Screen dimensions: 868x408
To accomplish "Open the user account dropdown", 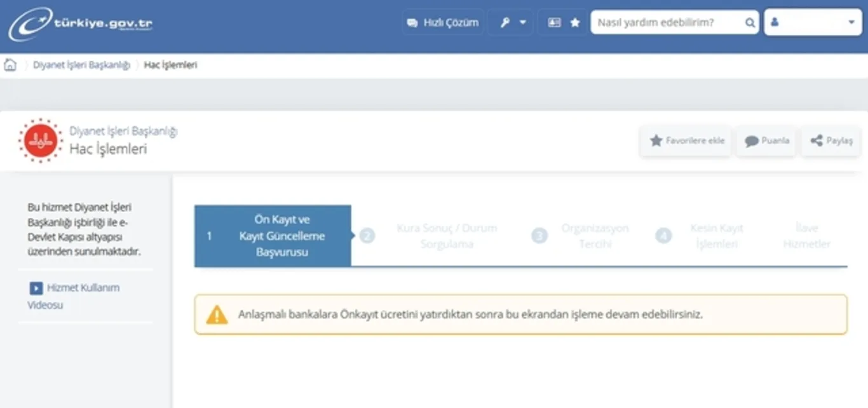I will coord(813,22).
